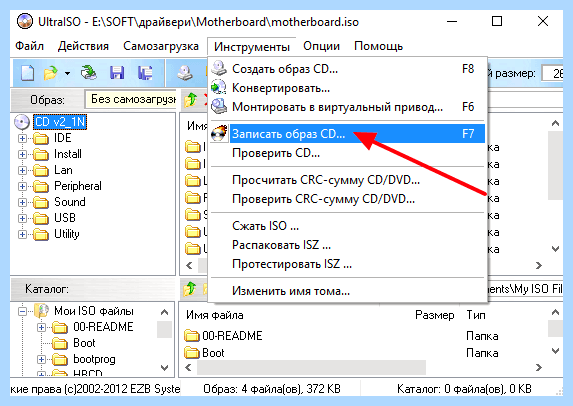Choose Конвертировать... menu entry

click(348, 88)
